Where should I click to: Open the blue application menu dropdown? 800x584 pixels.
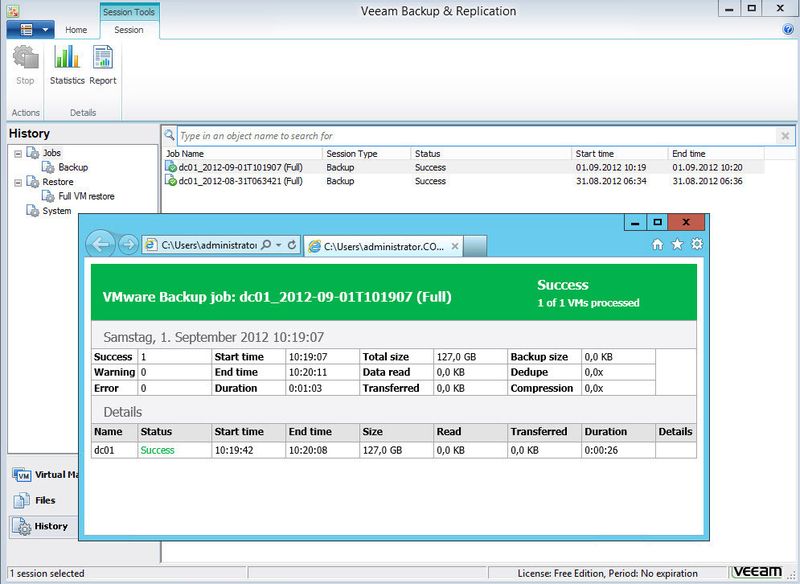31,30
